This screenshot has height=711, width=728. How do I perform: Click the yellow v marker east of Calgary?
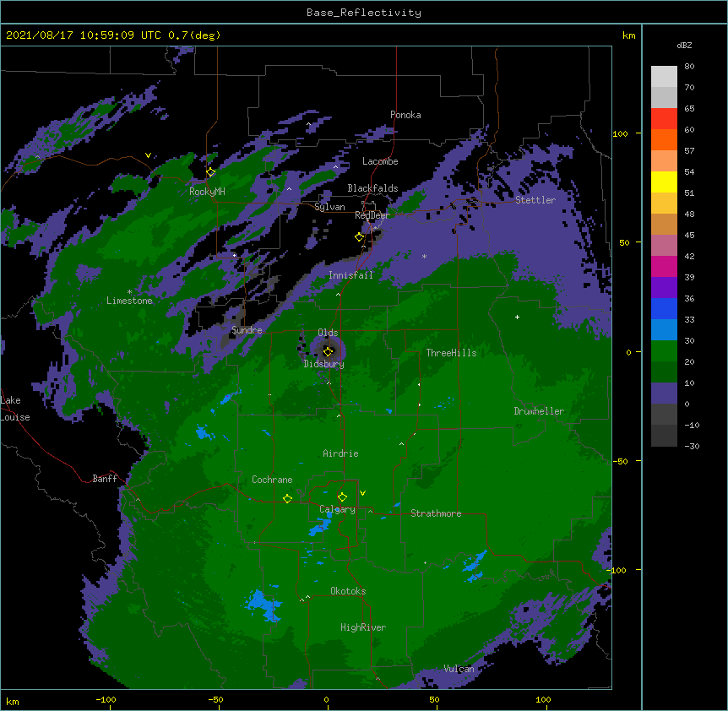point(362,493)
